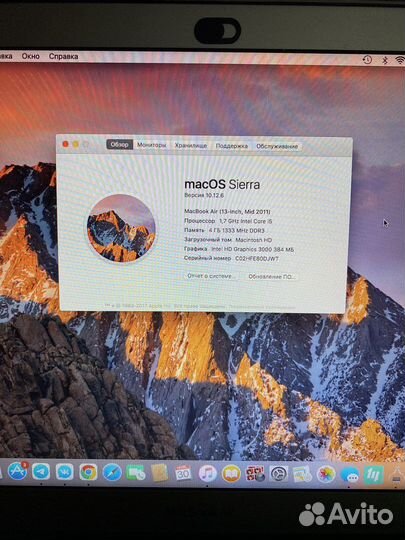Open iBooks from the dock

tap(231, 474)
